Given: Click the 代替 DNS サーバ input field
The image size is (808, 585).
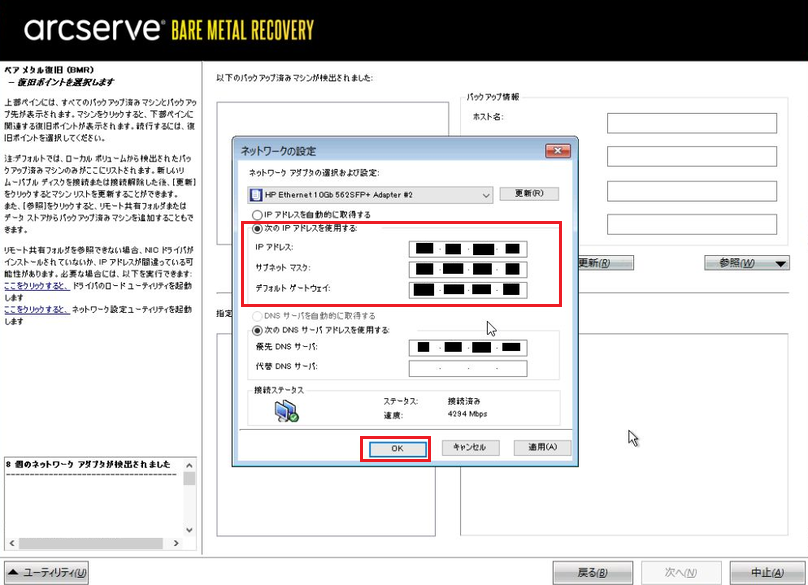Looking at the screenshot, I should click(x=468, y=368).
